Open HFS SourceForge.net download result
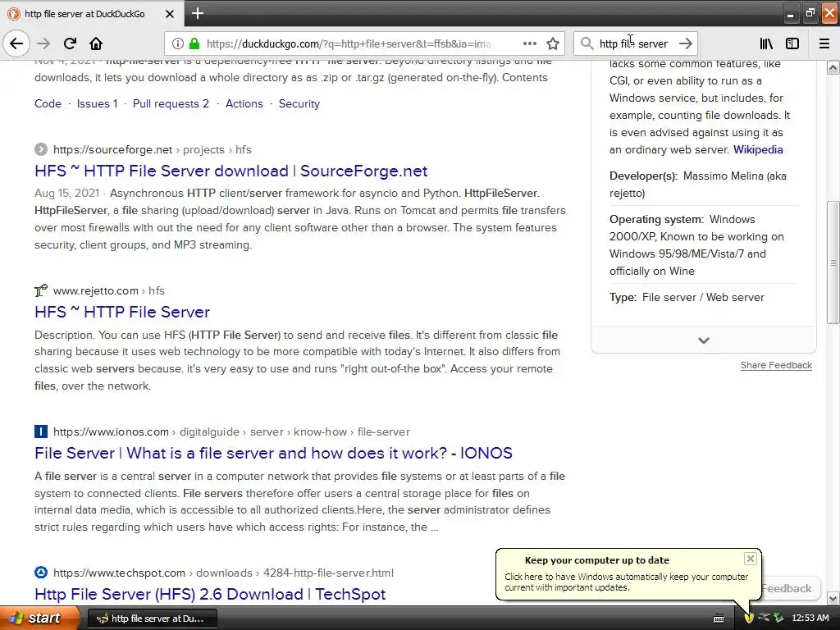This screenshot has height=630, width=840. tap(231, 171)
